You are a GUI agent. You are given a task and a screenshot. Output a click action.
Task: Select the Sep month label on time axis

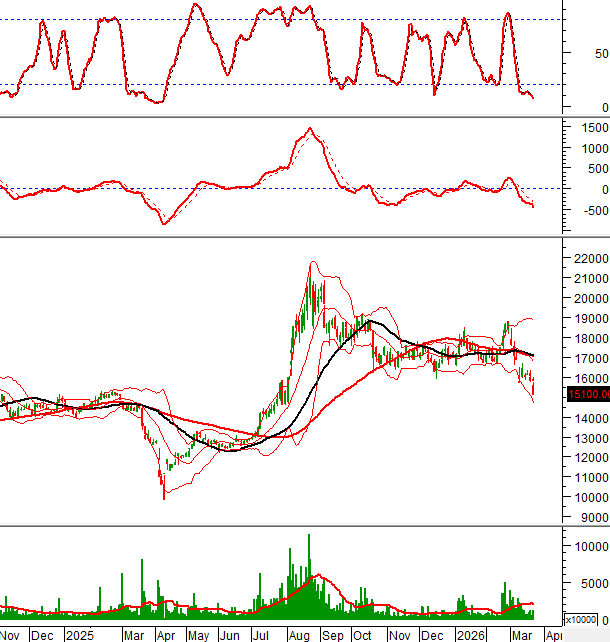332,635
